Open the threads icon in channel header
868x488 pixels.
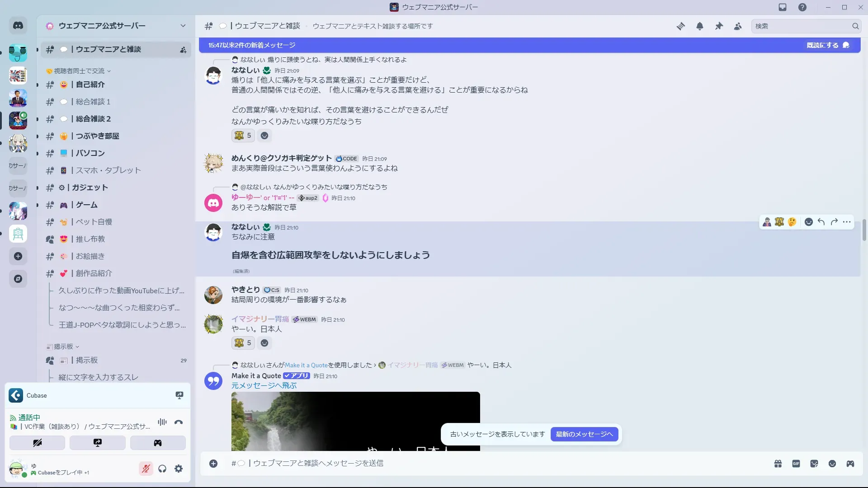pos(680,26)
